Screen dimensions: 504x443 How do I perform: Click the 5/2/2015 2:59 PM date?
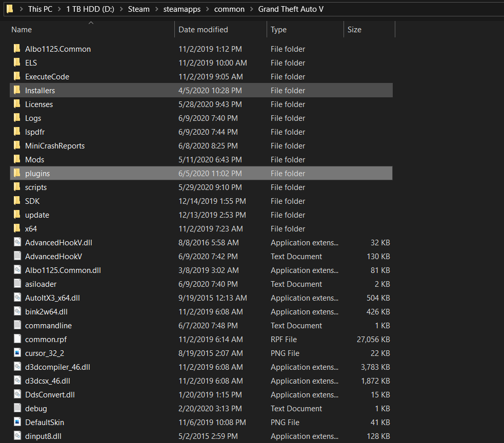tap(208, 436)
